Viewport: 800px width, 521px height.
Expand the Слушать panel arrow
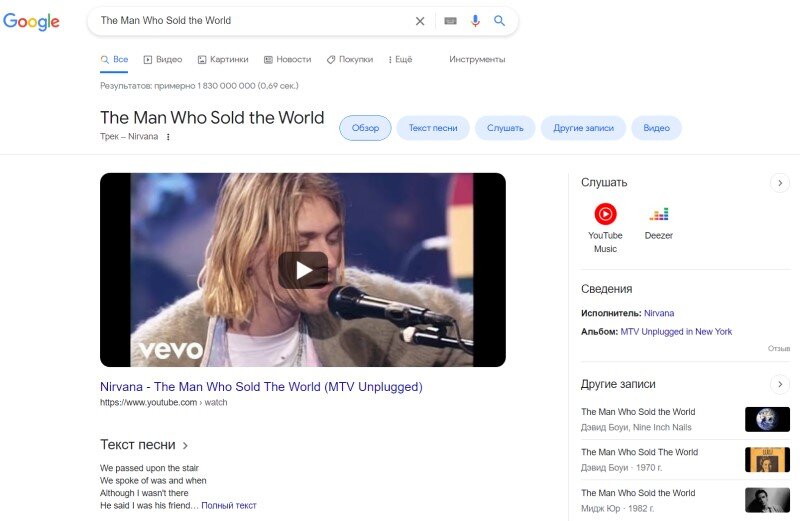(x=780, y=183)
